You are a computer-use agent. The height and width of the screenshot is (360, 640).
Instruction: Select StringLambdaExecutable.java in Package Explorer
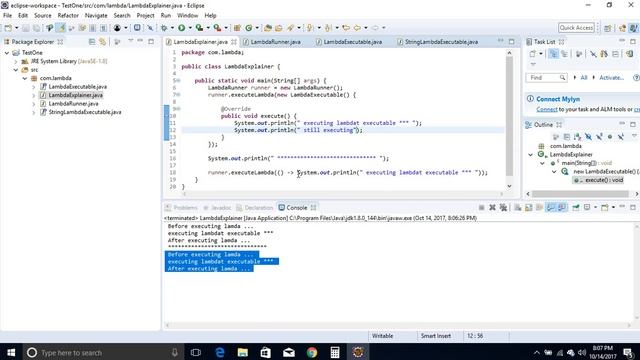click(85, 112)
